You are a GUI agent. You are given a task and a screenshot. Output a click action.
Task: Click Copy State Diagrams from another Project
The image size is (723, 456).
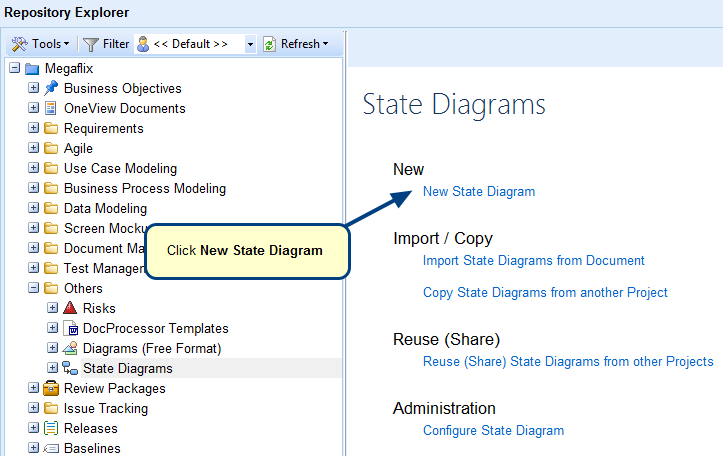[x=545, y=292]
